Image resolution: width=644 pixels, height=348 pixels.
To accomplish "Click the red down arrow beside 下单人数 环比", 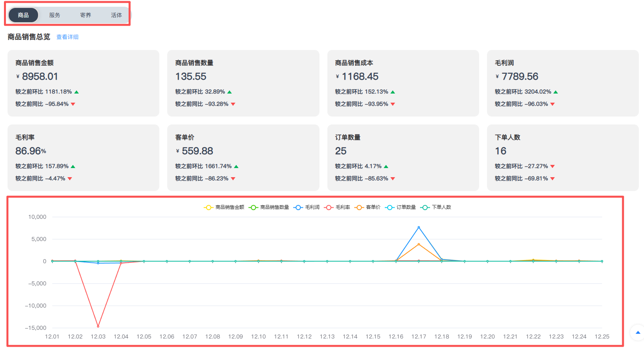I will coord(552,166).
